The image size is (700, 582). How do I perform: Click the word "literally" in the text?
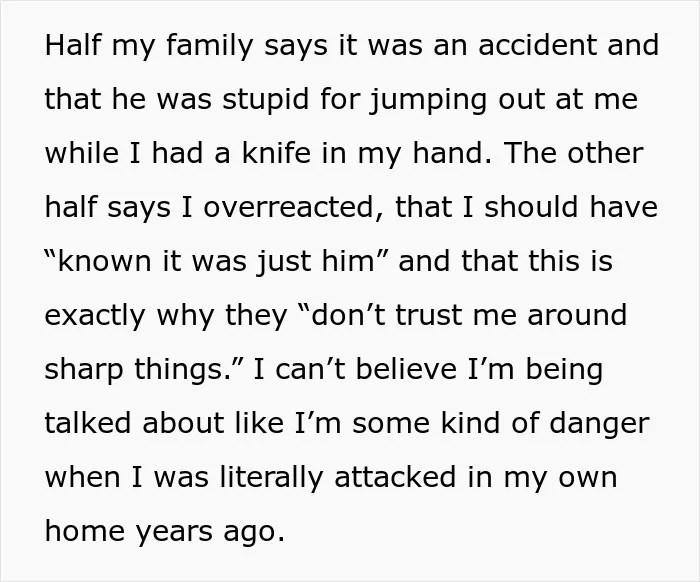point(271,477)
